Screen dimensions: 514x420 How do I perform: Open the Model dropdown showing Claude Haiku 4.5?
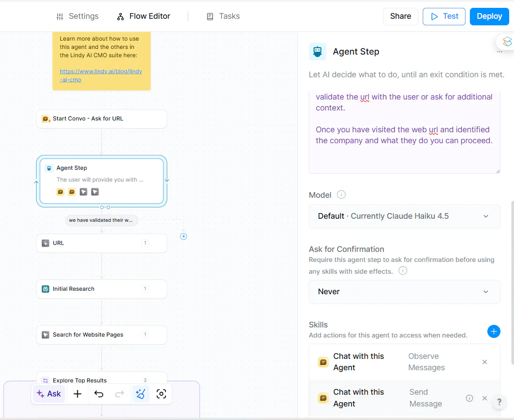click(x=404, y=216)
